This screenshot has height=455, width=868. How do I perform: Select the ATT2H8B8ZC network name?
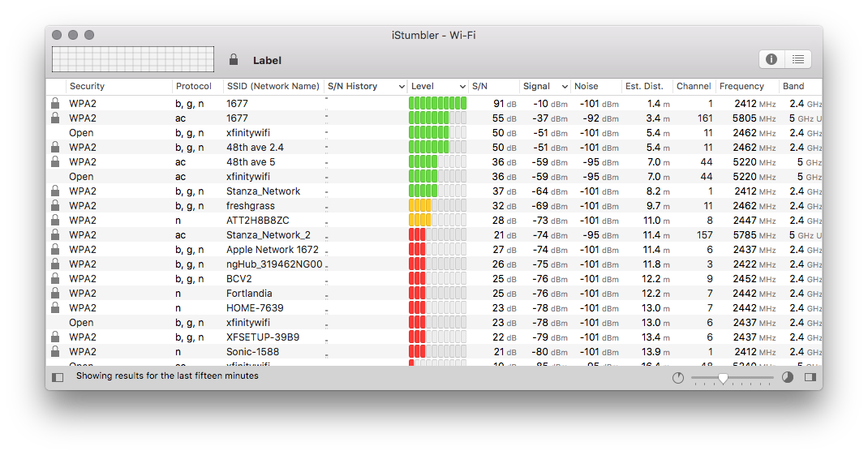[257, 221]
